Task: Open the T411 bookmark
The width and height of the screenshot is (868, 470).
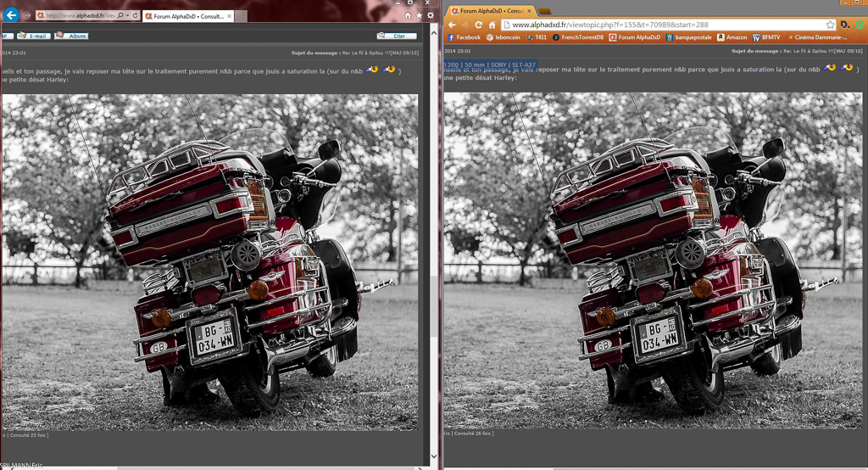Action: [x=536, y=37]
